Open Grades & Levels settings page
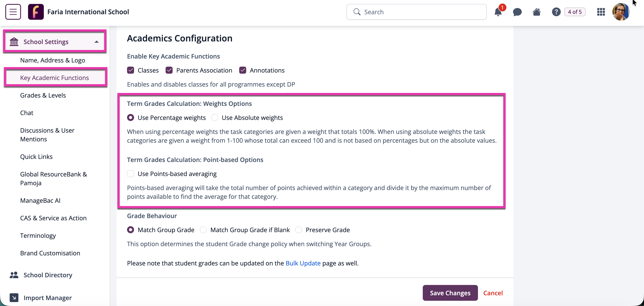The width and height of the screenshot is (644, 306). point(43,95)
